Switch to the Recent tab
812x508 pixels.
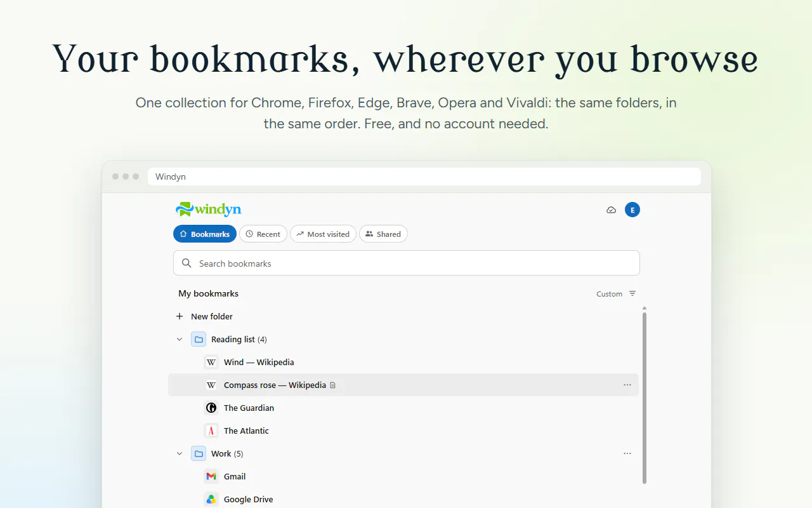(263, 234)
